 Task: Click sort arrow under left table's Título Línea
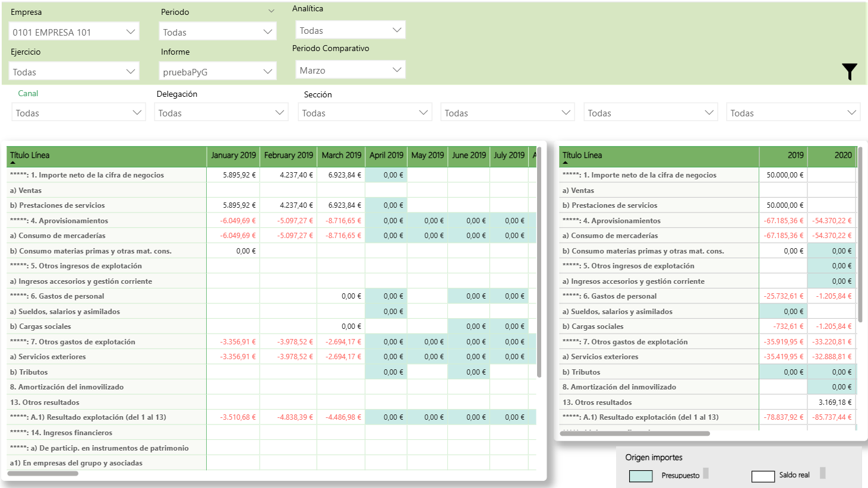[x=12, y=163]
